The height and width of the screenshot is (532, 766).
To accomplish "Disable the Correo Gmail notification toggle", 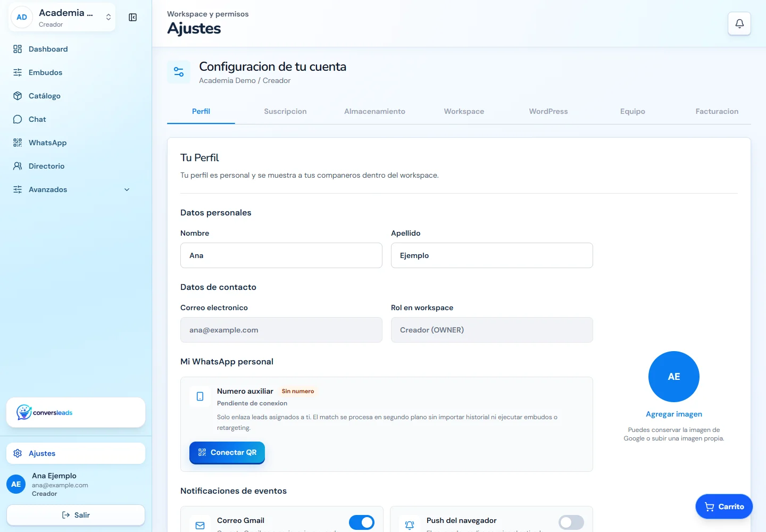I will pos(362,522).
